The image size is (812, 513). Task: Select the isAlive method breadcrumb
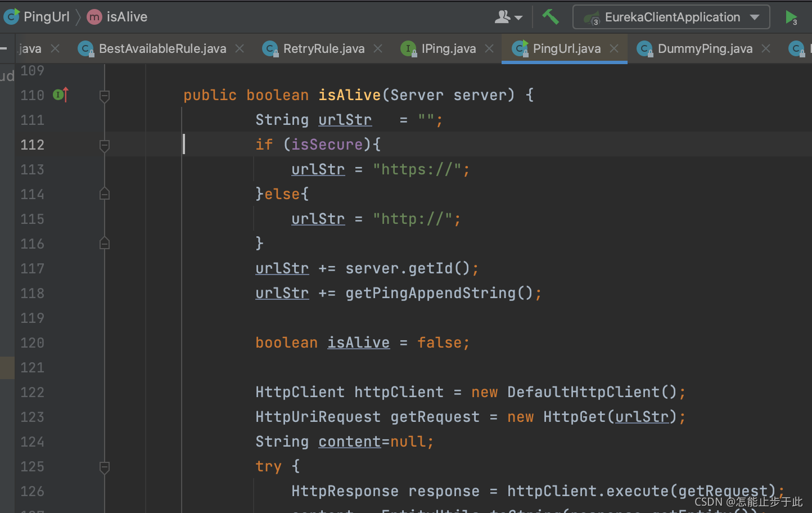118,17
